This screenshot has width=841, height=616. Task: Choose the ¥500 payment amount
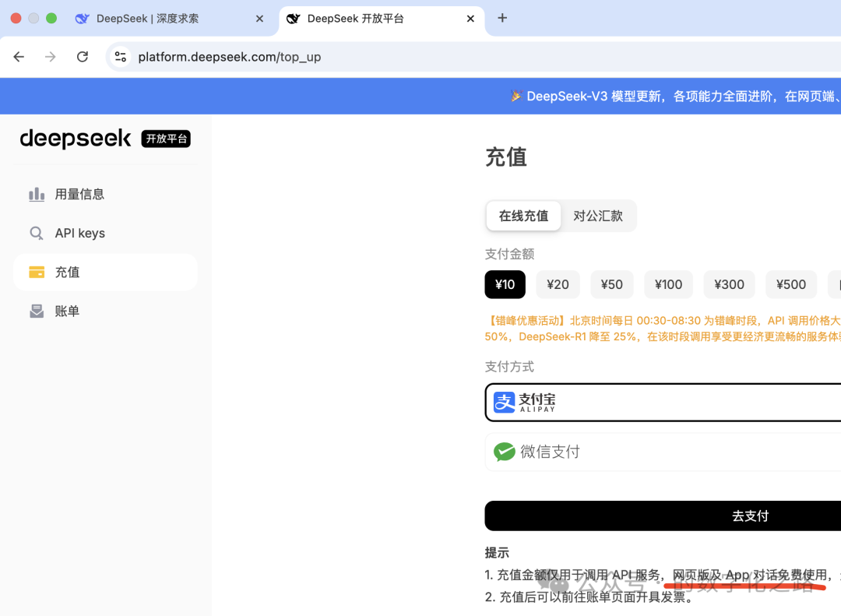791,284
